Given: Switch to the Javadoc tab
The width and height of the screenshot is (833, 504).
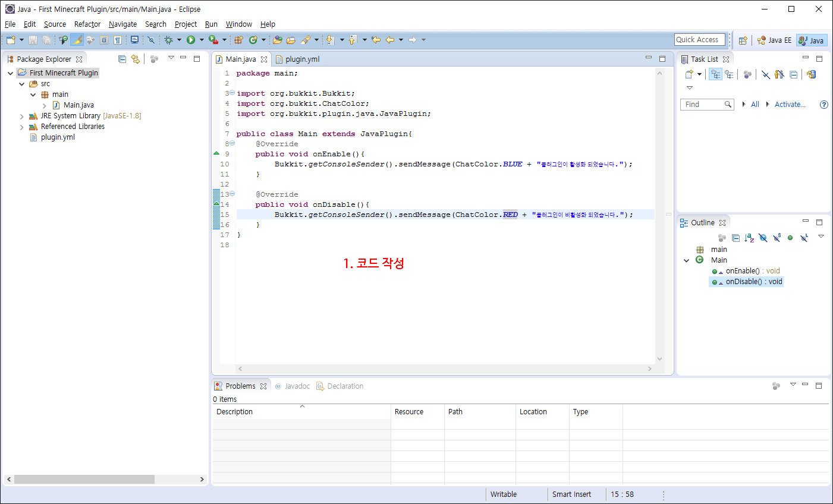Looking at the screenshot, I should click(x=293, y=386).
